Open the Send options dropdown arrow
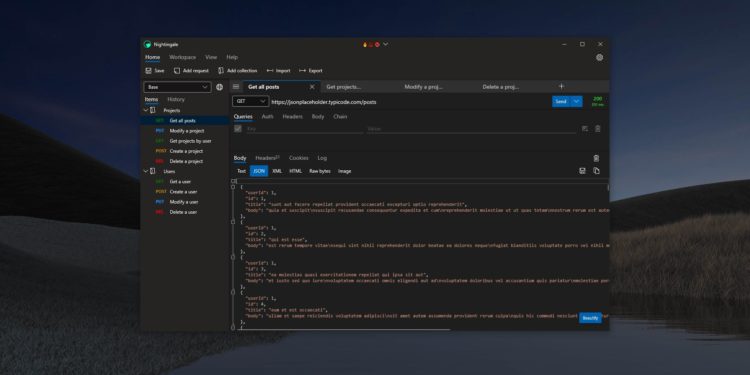This screenshot has height=375, width=750. pos(577,101)
